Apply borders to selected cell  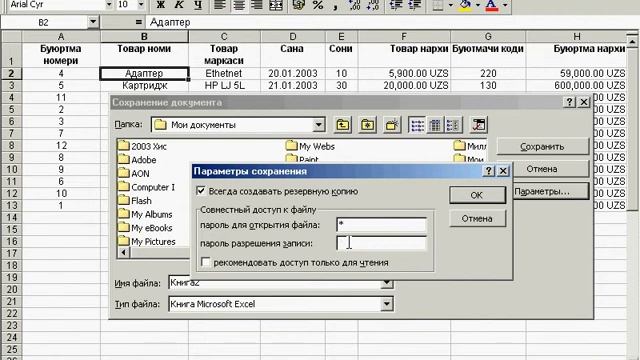438,5
